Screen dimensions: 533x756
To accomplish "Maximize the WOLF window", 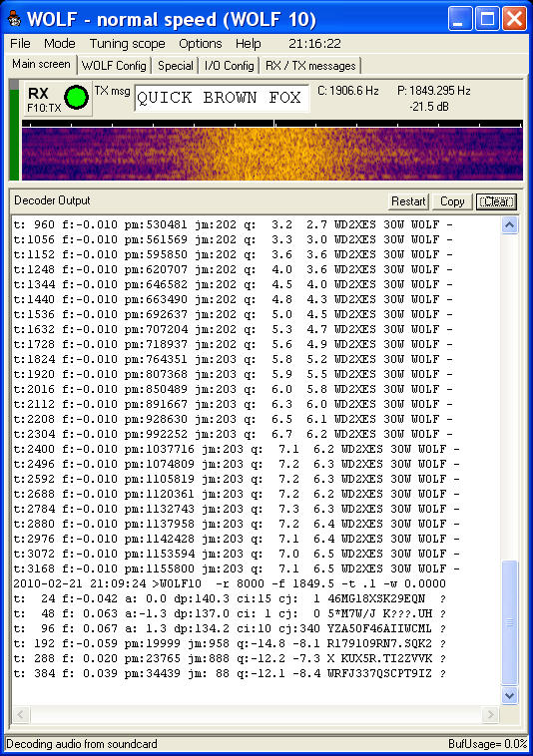I will click(487, 19).
